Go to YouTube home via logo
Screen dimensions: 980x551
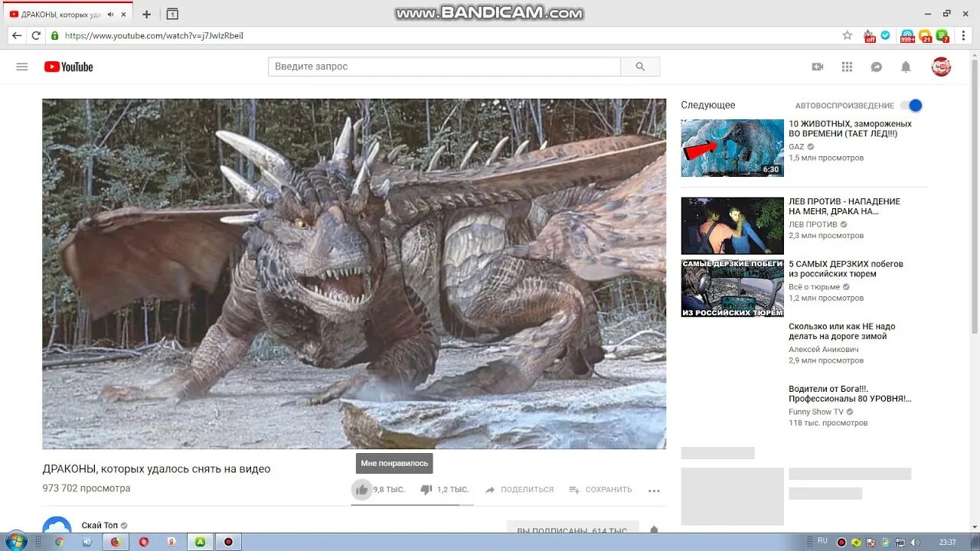click(69, 67)
